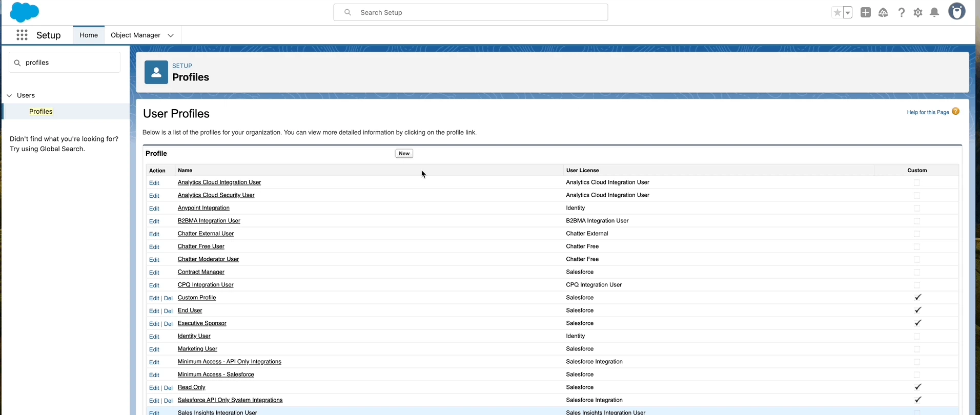980x415 pixels.
Task: Click the New profile button
Action: tap(404, 154)
